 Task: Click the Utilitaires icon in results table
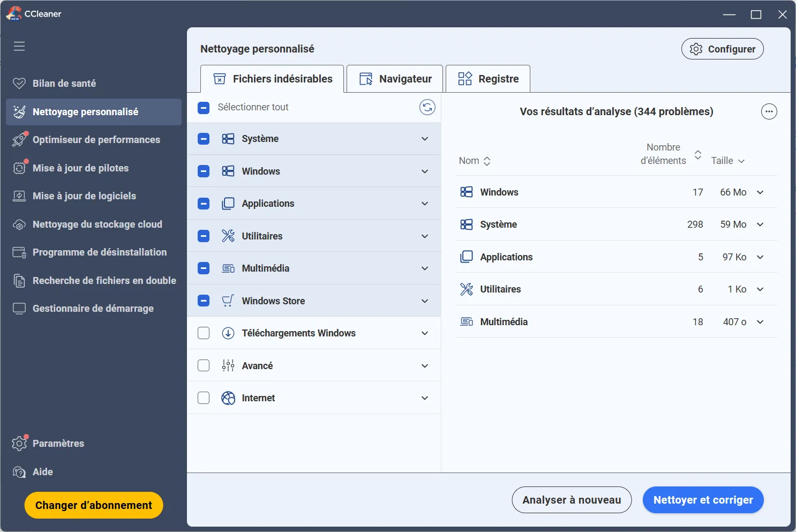point(467,289)
